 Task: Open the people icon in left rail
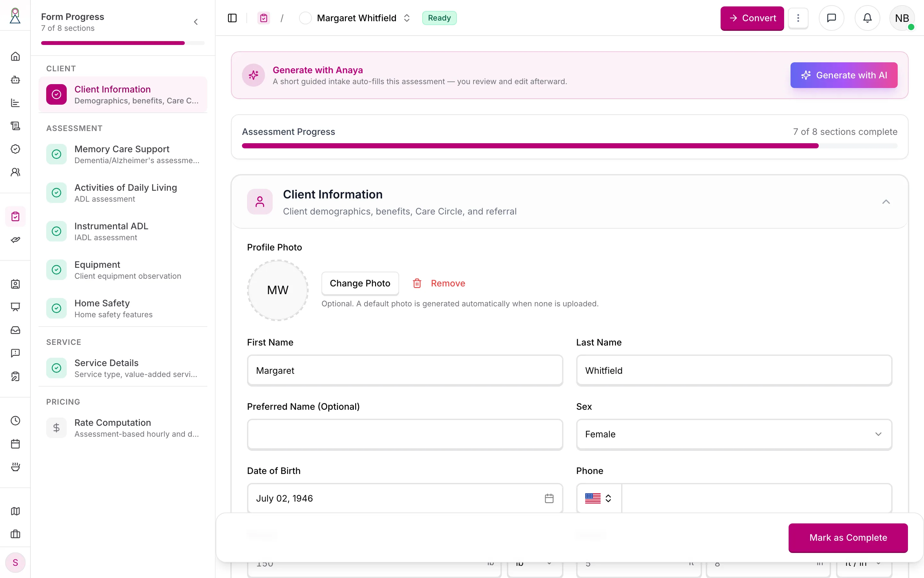[x=15, y=172]
